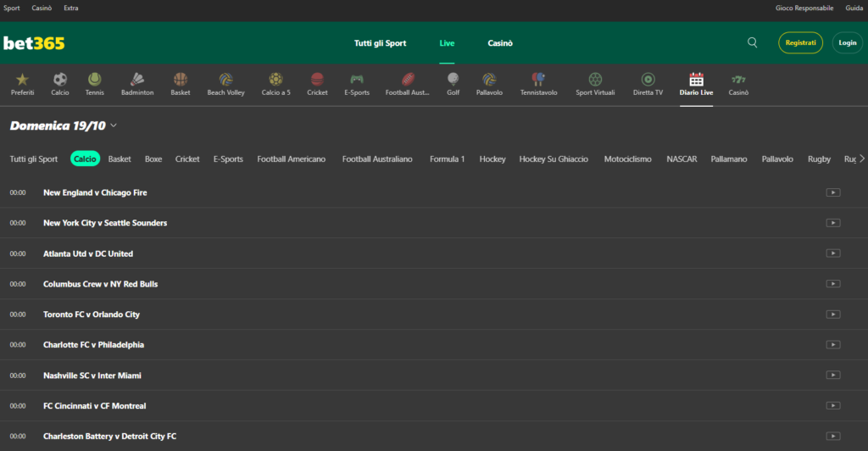This screenshot has height=451, width=868.
Task: Open the Diario Live calendar icon
Action: (x=697, y=80)
